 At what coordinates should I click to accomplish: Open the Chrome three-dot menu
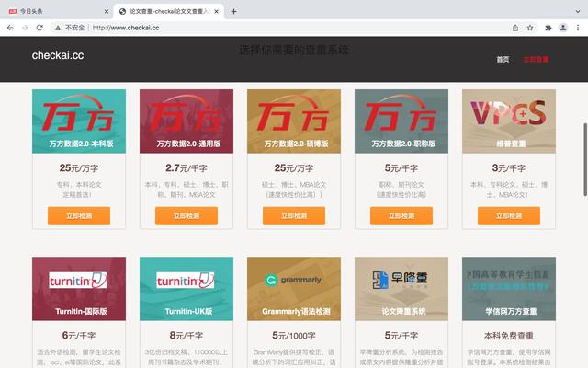coord(578,28)
